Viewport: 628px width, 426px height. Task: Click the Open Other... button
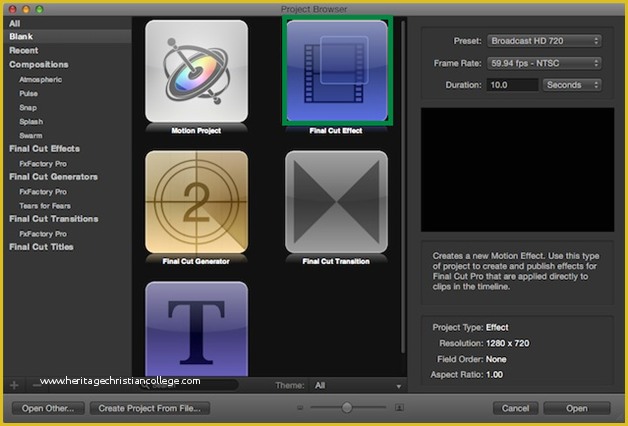click(x=48, y=408)
